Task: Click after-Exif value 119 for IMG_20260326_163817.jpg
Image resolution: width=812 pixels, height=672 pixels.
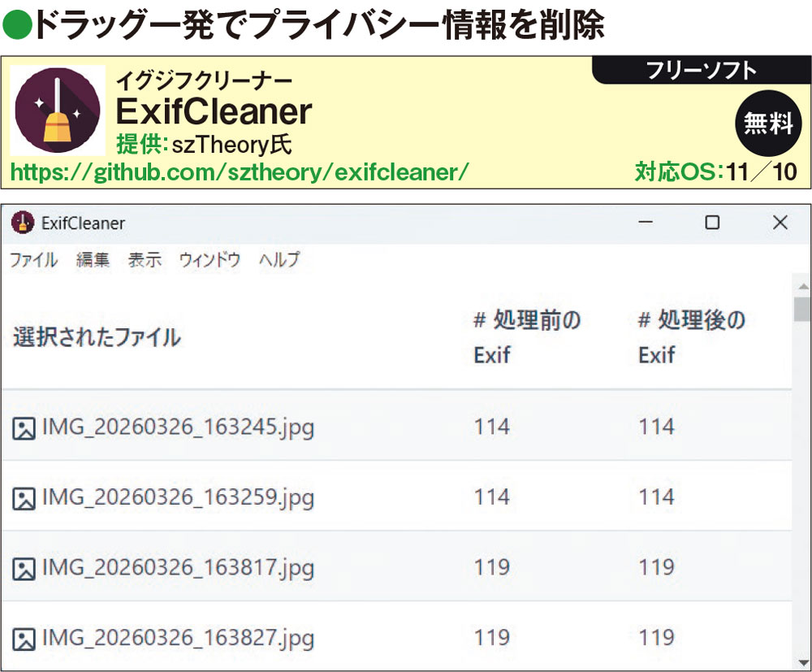Action: (x=657, y=567)
